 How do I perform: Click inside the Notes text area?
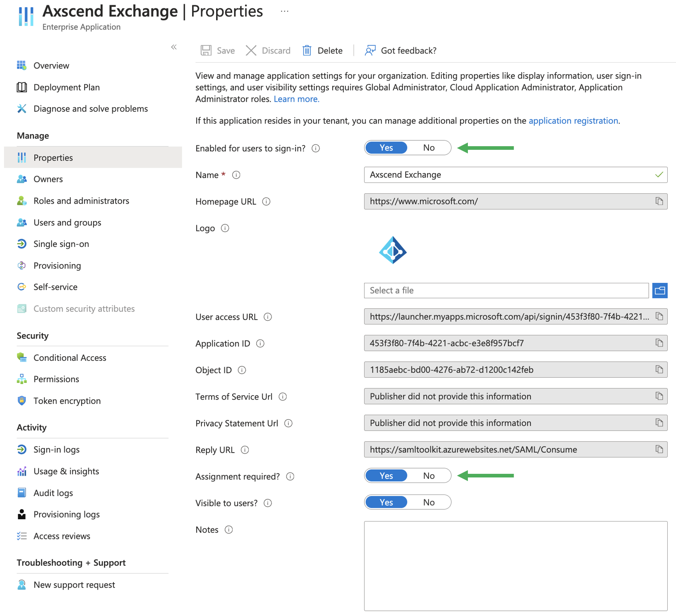coord(515,565)
